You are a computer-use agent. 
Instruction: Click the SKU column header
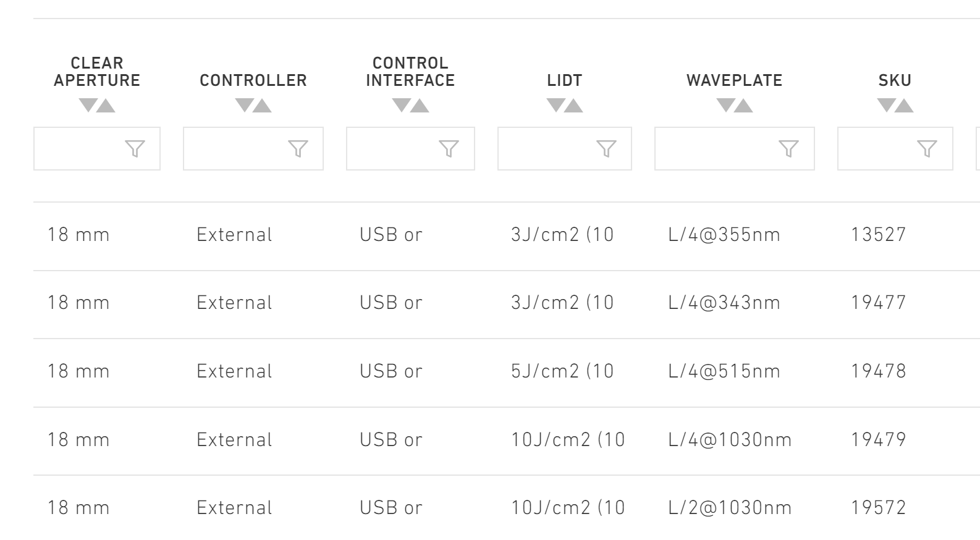pos(895,80)
